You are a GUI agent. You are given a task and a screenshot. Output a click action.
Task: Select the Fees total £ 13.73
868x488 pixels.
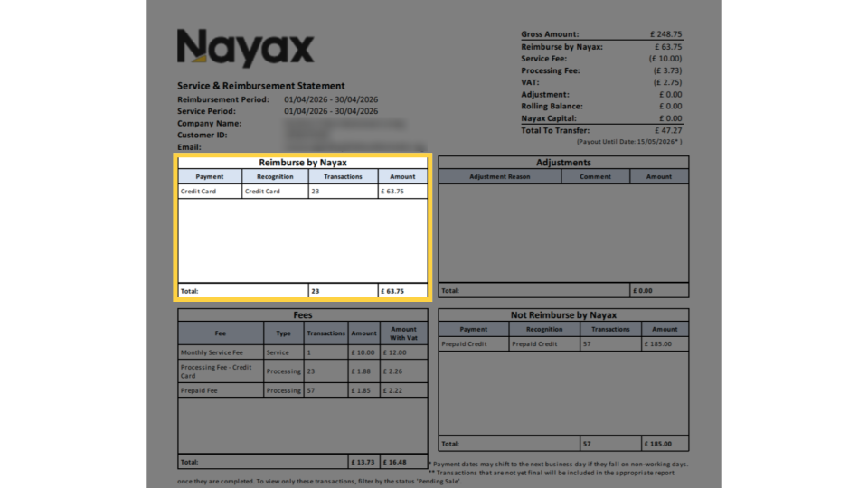[363, 462]
